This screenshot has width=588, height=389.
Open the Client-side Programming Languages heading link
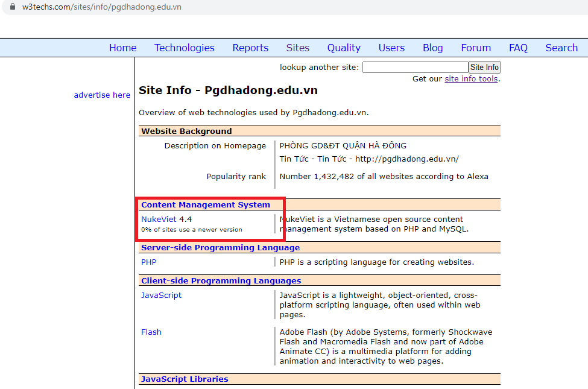coord(221,280)
